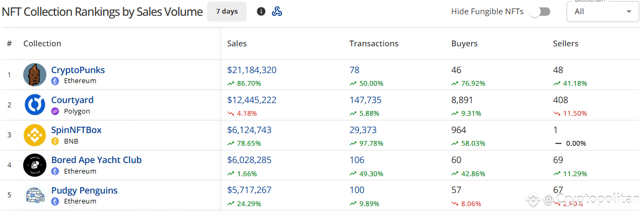The height and width of the screenshot is (213, 644).
Task: Click Bored Ape sales value $6,028,285
Action: [249, 160]
